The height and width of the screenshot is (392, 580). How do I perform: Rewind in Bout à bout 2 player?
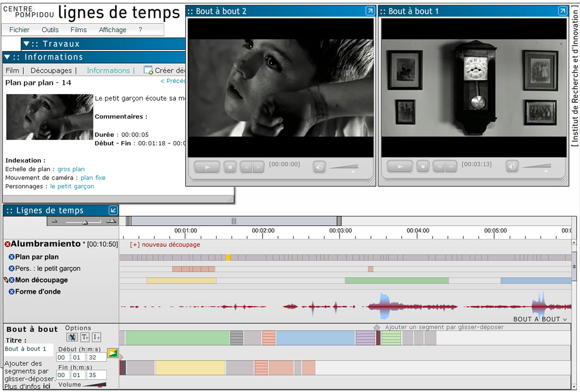[x=247, y=167]
